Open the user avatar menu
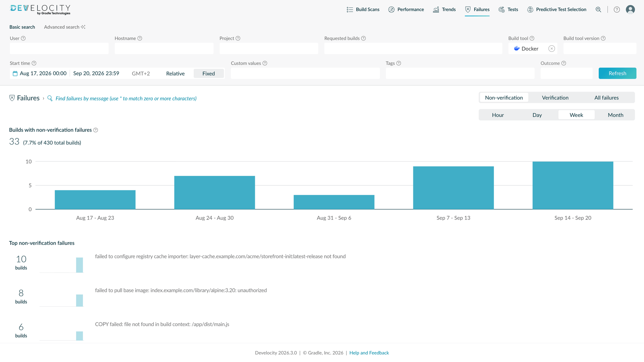Screen dimensions: 644x362 pos(630,9)
